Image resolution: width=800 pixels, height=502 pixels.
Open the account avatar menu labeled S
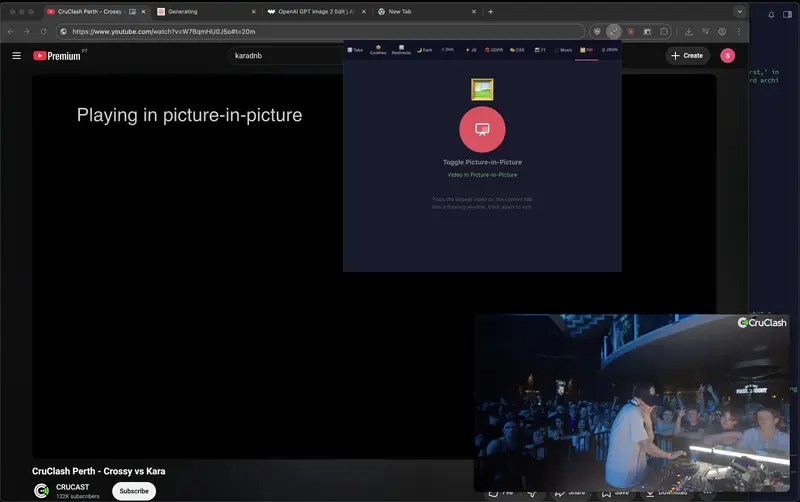(x=728, y=56)
